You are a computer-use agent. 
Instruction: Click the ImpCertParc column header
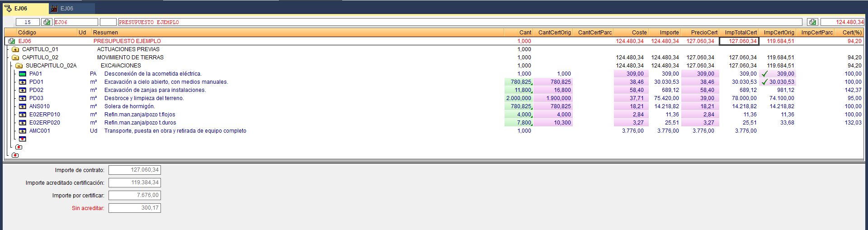click(816, 33)
